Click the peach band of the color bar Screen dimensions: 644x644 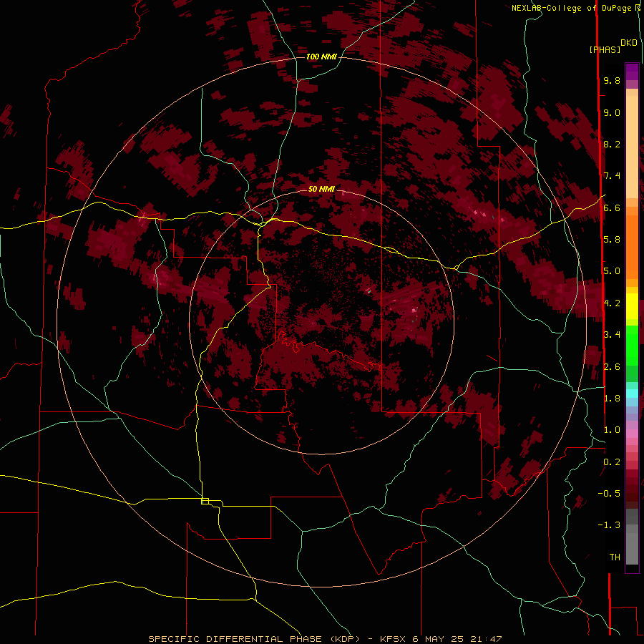pos(632,144)
